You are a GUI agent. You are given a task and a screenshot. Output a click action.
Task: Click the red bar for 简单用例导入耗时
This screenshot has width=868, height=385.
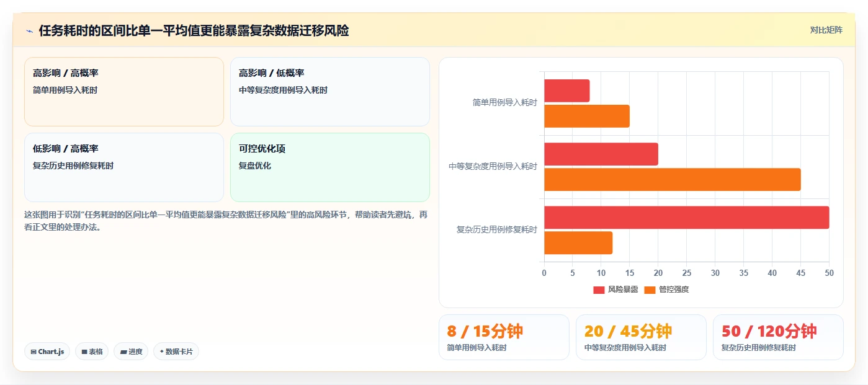coord(567,91)
